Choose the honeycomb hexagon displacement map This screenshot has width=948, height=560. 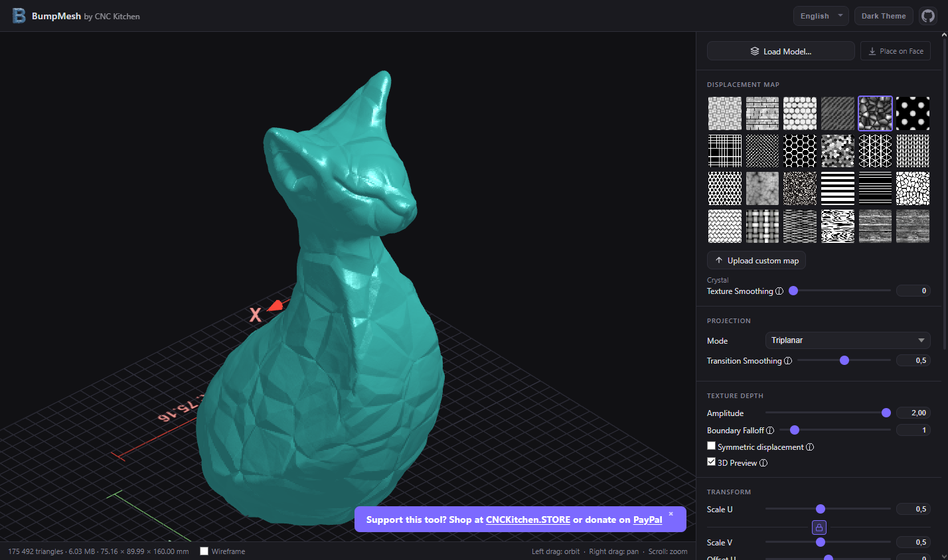[x=800, y=151]
